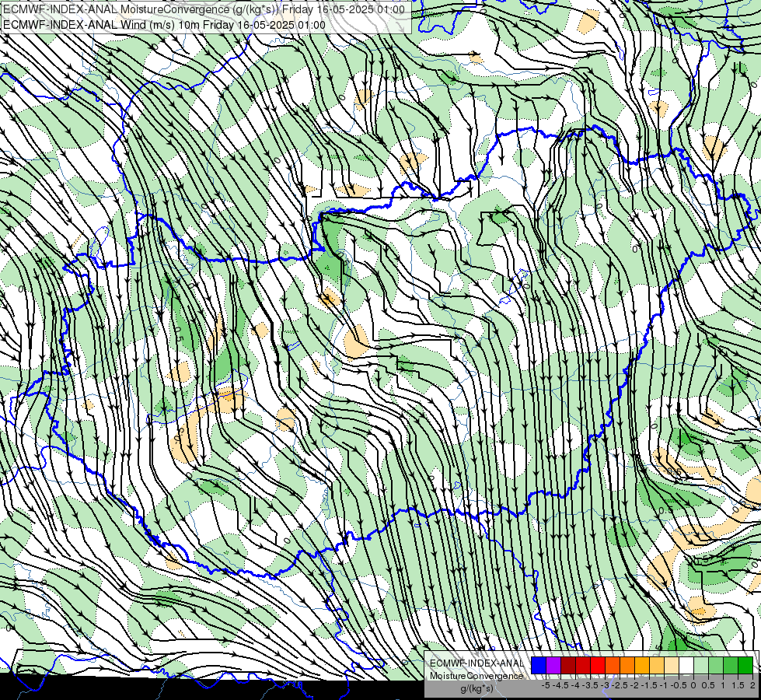Select the green swatch between 1.5 and 2
Image resolution: width=761 pixels, height=700 pixels.
click(x=731, y=666)
